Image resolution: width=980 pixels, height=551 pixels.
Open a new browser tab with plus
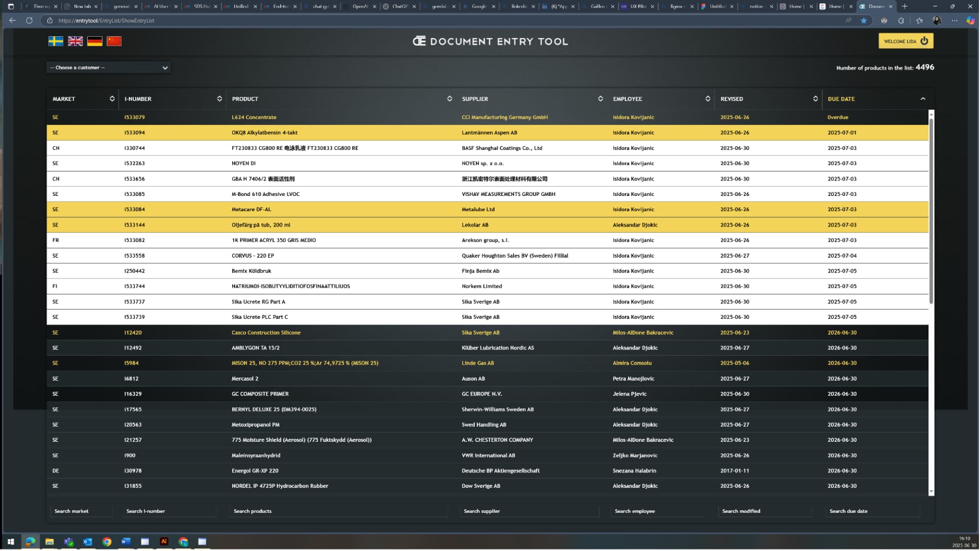coord(904,6)
